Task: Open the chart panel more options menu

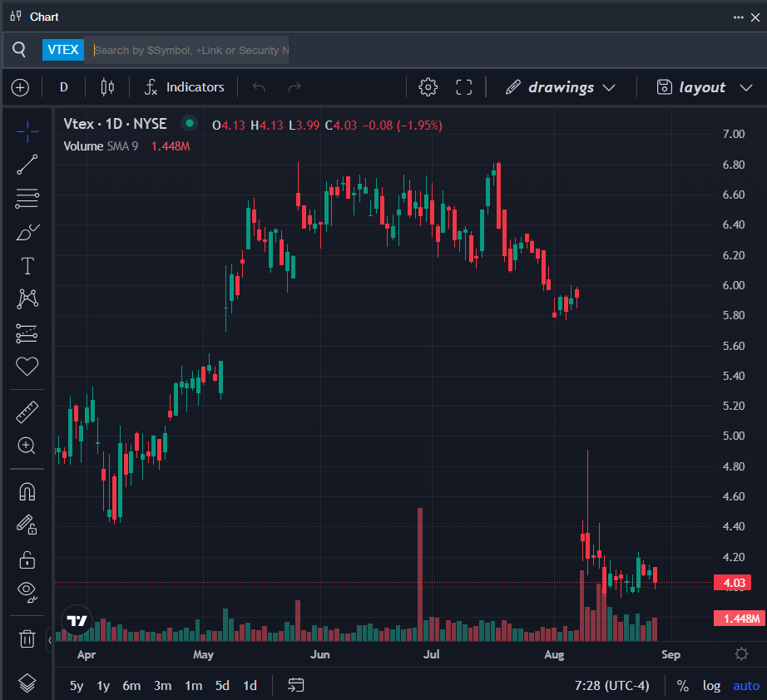Action: pyautogui.click(x=738, y=17)
